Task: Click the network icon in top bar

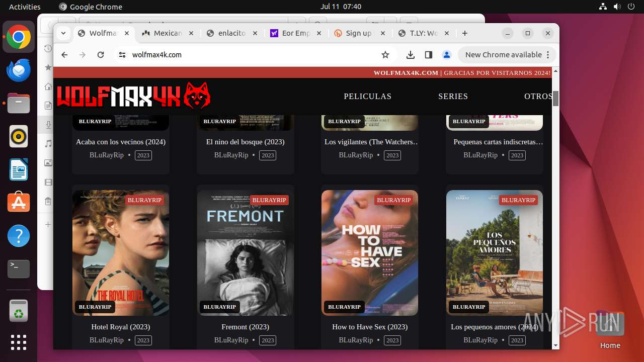Action: point(603,7)
